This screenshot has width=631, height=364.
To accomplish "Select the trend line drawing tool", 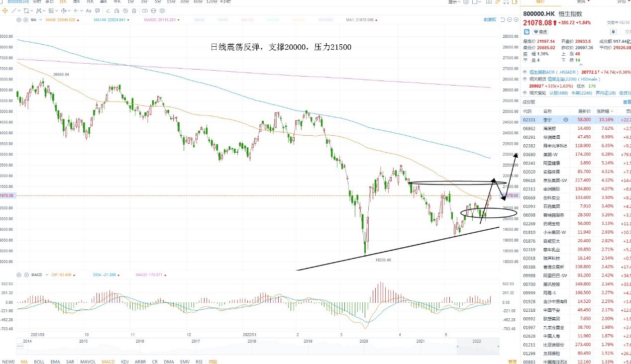I will point(14,10).
